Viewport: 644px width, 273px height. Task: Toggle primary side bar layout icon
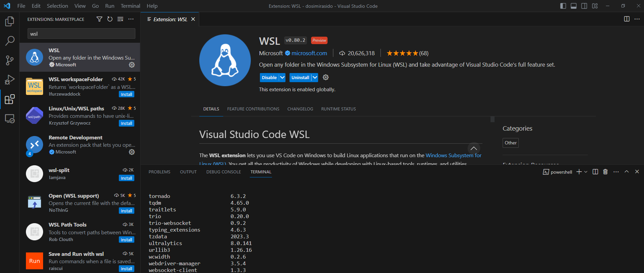(x=563, y=6)
